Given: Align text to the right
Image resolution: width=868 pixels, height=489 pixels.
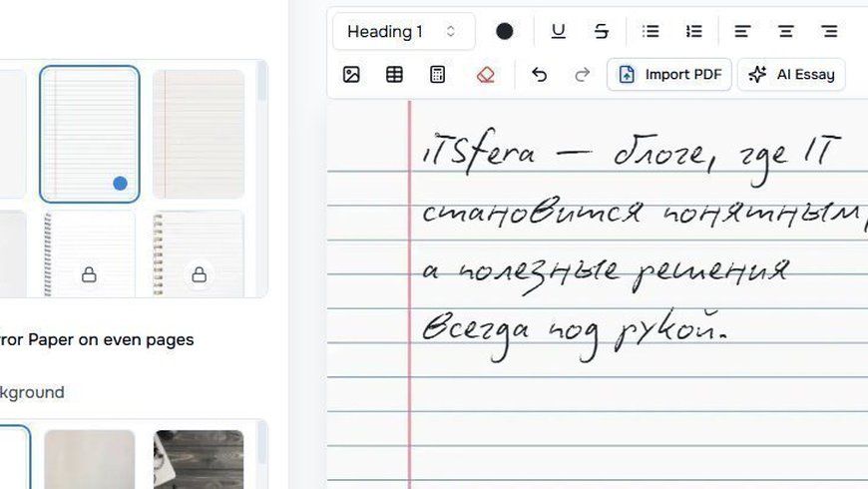Looking at the screenshot, I should (829, 32).
